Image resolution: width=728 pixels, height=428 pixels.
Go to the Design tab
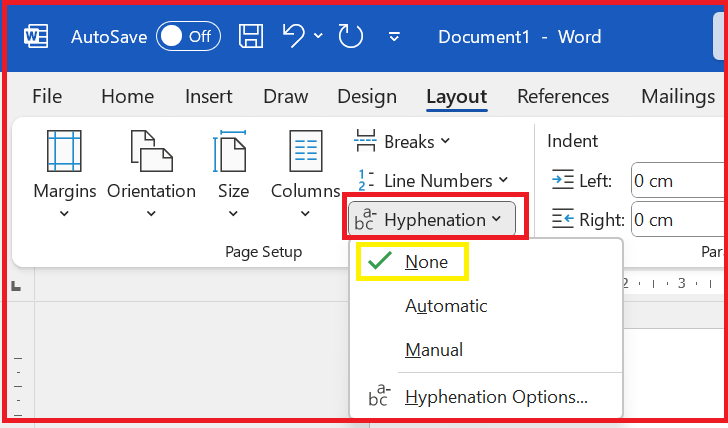tap(367, 97)
